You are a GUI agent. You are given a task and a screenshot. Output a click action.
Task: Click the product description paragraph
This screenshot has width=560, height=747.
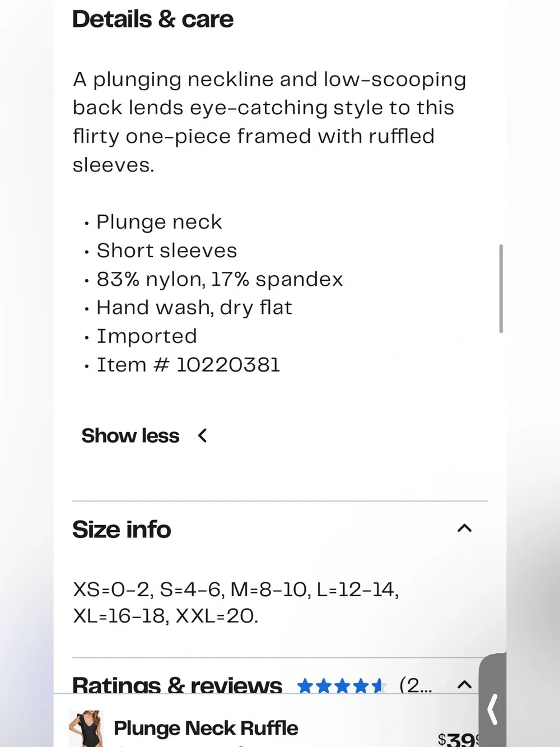(x=269, y=122)
